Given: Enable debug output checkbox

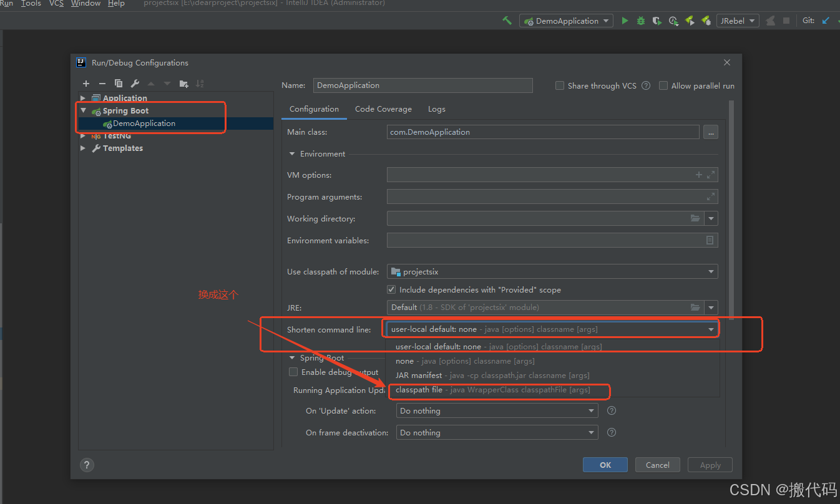Looking at the screenshot, I should [293, 372].
